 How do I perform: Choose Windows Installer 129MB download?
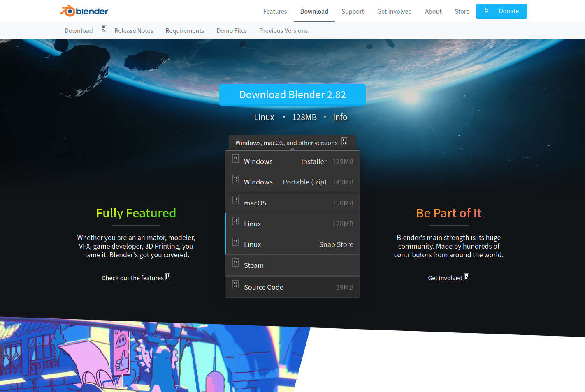(x=292, y=161)
